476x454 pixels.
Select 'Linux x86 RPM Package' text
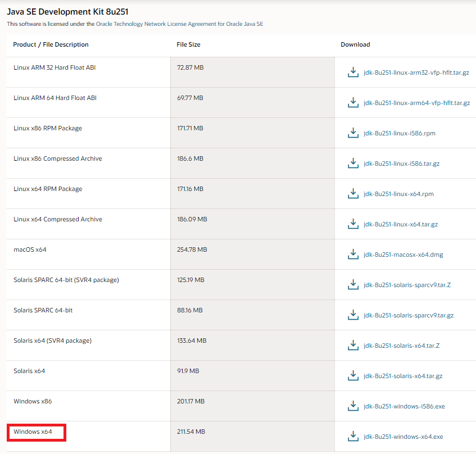(x=48, y=128)
